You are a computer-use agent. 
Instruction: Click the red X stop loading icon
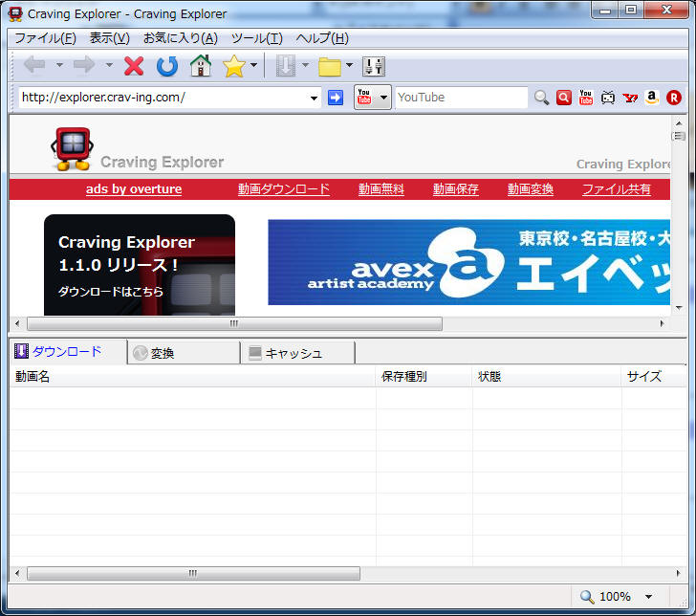pos(134,66)
